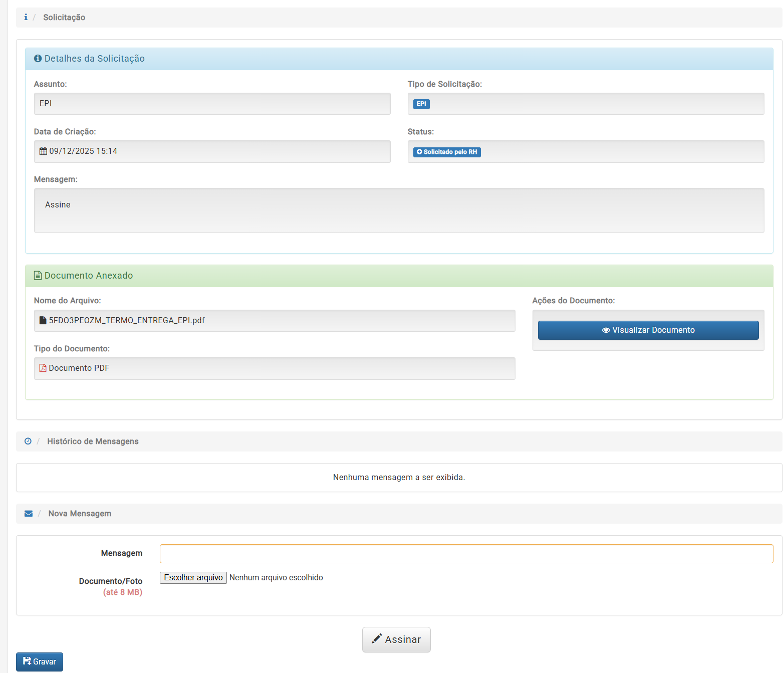The image size is (784, 673).
Task: Focus the Mensagem text input field
Action: tap(466, 554)
